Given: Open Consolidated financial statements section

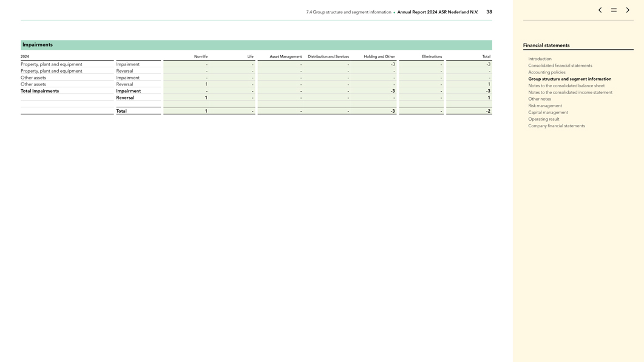Looking at the screenshot, I should pyautogui.click(x=560, y=65).
